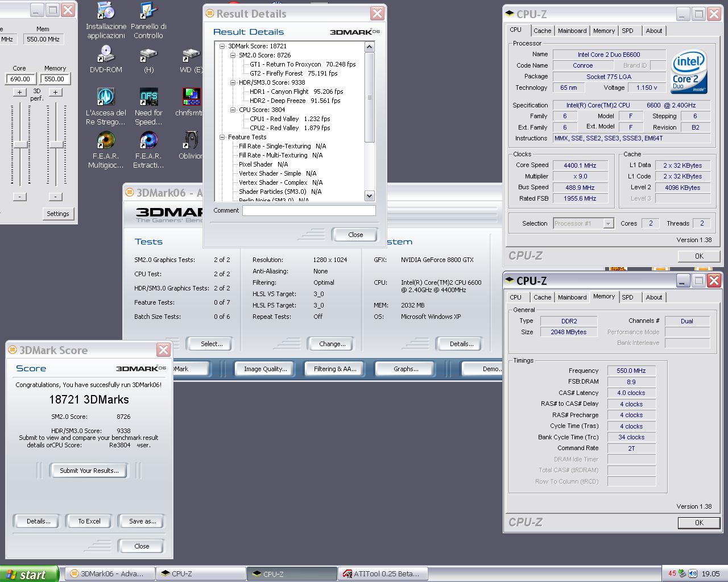Image resolution: width=728 pixels, height=582 pixels.
Task: Switch to ATITool 0.25 Beta taskbar item
Action: click(382, 574)
